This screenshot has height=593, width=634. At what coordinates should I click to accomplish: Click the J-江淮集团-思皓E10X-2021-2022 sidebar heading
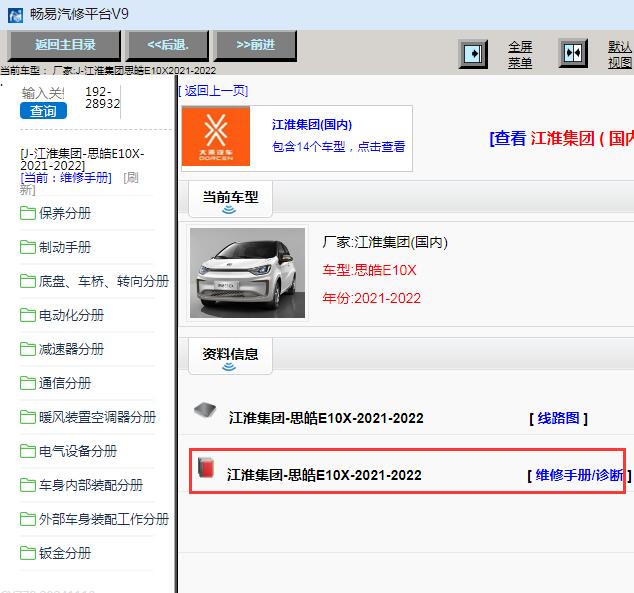point(82,159)
